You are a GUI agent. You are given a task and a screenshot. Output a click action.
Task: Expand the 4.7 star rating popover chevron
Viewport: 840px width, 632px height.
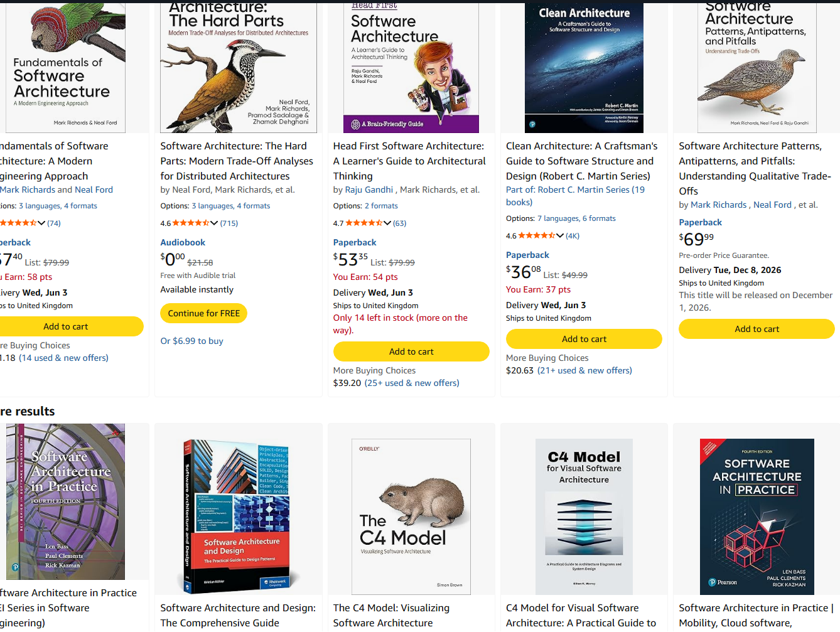point(387,223)
